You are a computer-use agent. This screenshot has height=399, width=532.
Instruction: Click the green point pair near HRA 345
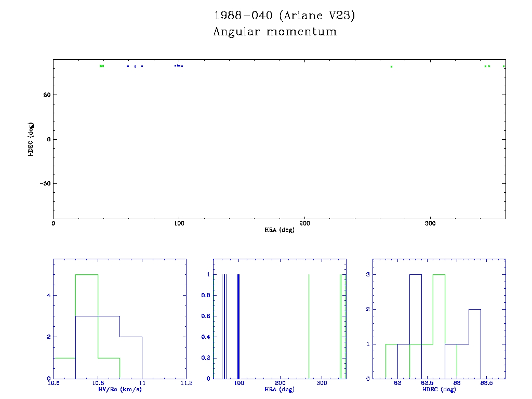click(x=487, y=66)
